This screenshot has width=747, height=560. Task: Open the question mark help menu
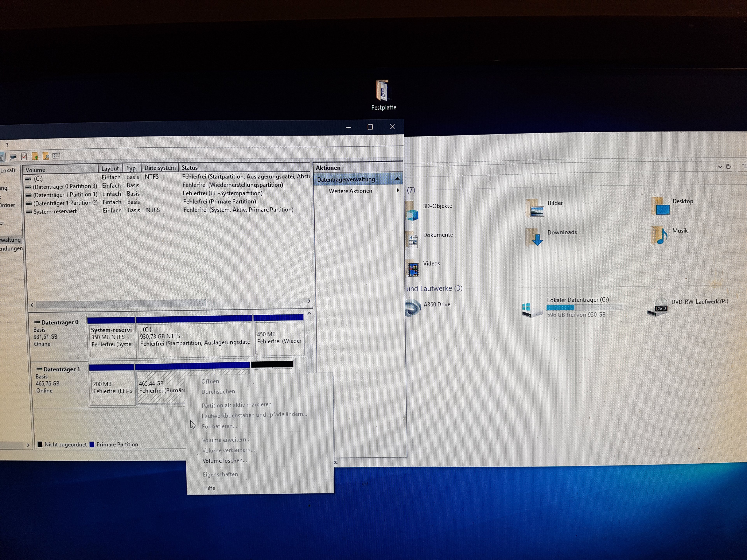pos(7,145)
